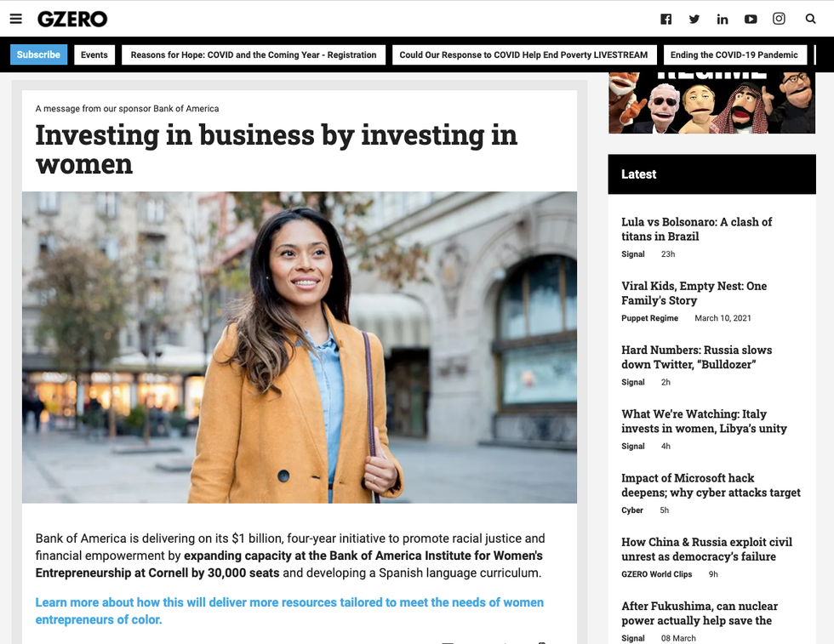The height and width of the screenshot is (644, 834).
Task: Open GZERO's Twitter profile
Action: (694, 20)
